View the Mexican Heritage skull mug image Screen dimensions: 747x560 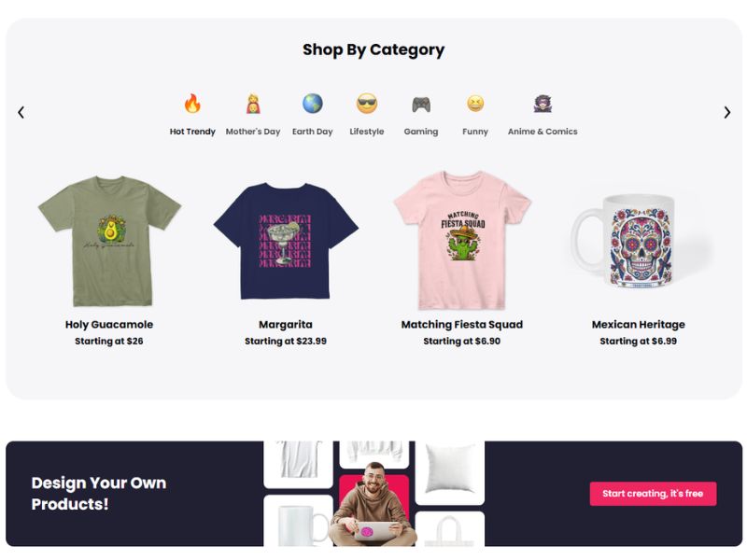coord(639,241)
